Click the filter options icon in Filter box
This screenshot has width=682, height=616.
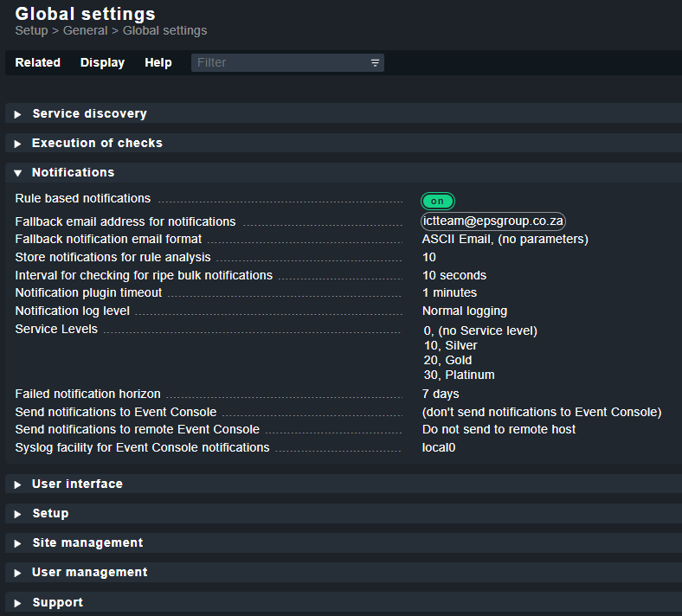375,63
